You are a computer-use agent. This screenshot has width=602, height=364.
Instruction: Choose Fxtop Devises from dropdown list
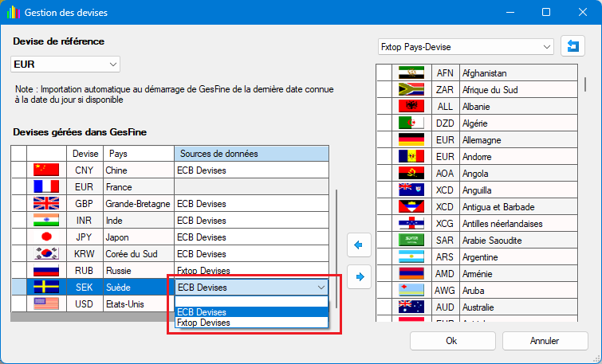(x=251, y=323)
